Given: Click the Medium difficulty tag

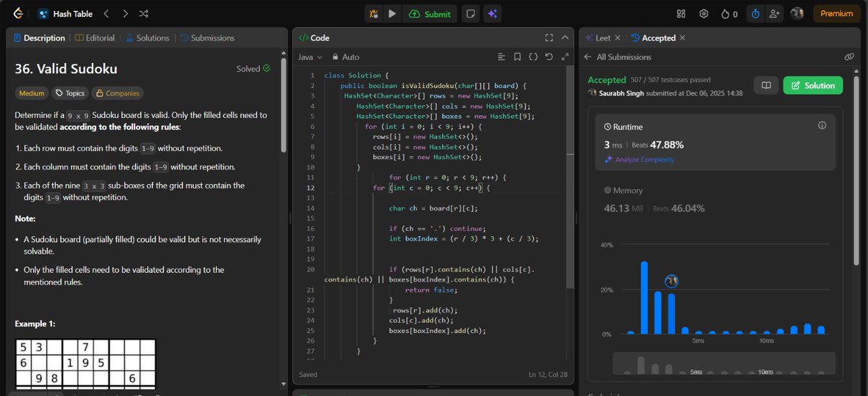Looking at the screenshot, I should coord(31,93).
